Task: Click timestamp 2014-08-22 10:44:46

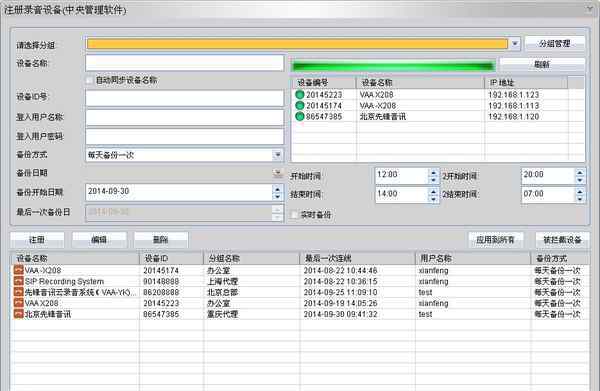Action: 341,270
